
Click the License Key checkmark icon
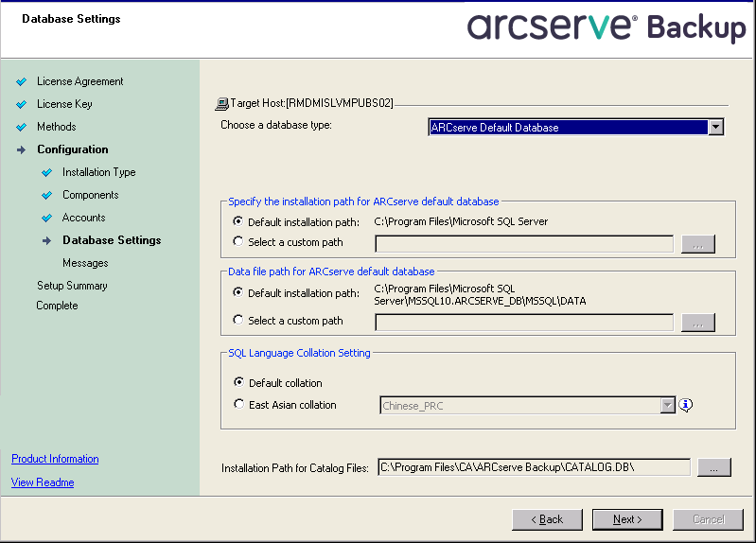click(x=21, y=104)
